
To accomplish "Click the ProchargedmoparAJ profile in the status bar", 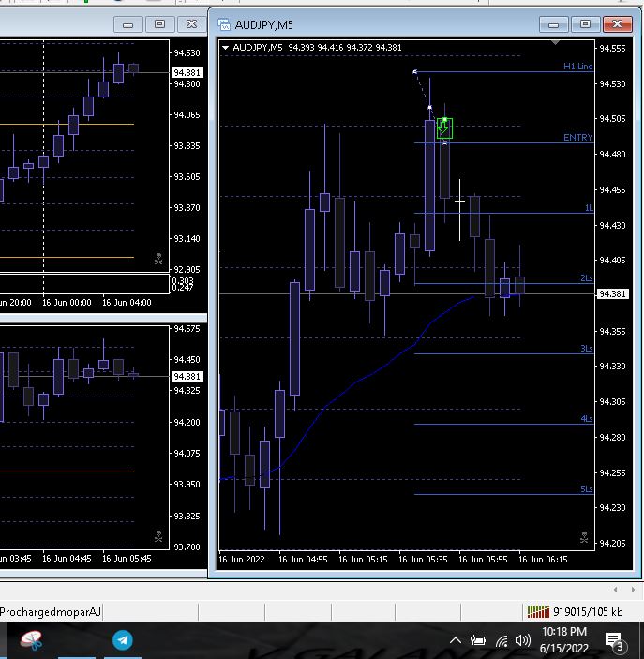I will tap(51, 612).
